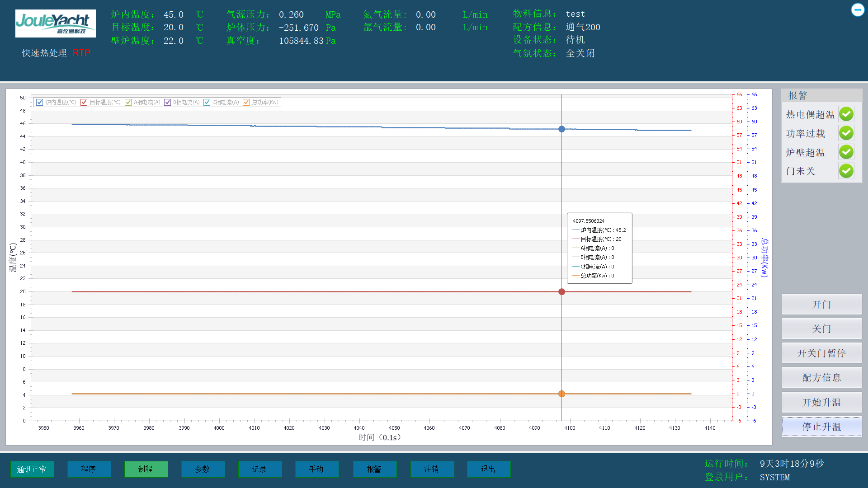Click the JouleYacht company logo
Screen dimensions: 868x488
(55, 23)
